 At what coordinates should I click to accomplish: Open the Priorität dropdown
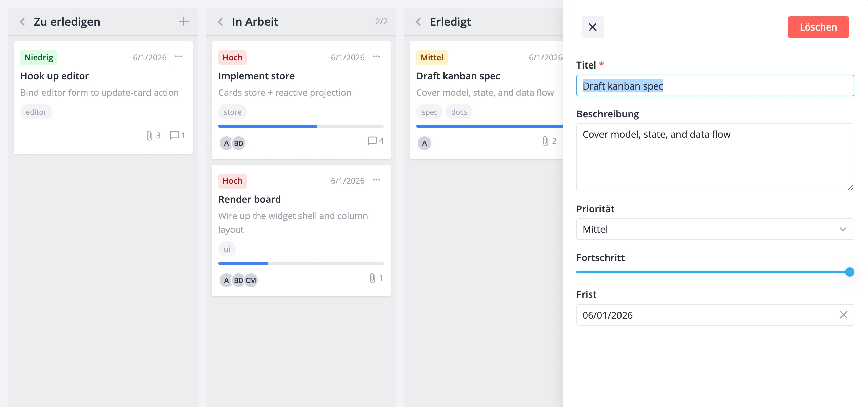[715, 229]
